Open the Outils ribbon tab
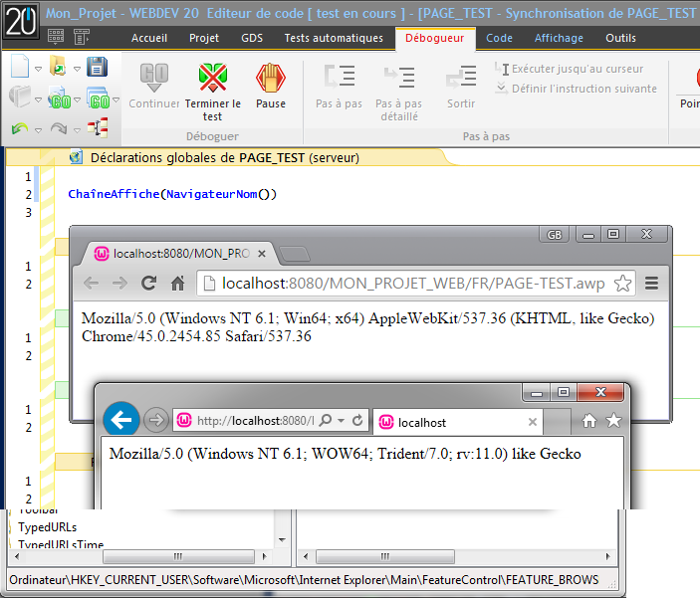The height and width of the screenshot is (598, 700). click(x=620, y=39)
